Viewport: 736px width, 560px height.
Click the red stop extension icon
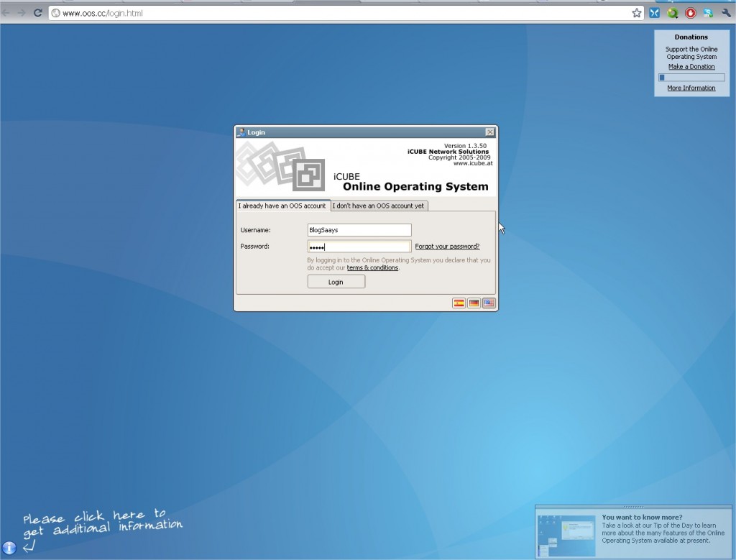(x=690, y=13)
